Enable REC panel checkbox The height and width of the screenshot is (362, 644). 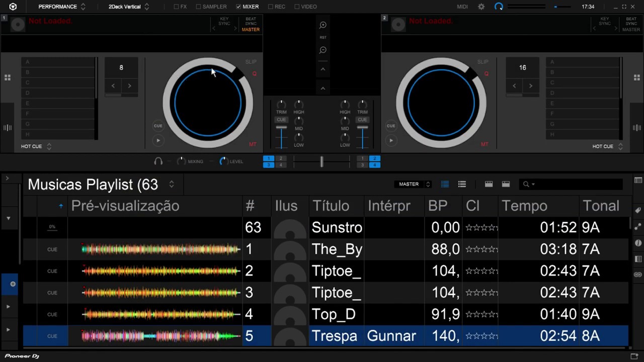click(x=271, y=7)
